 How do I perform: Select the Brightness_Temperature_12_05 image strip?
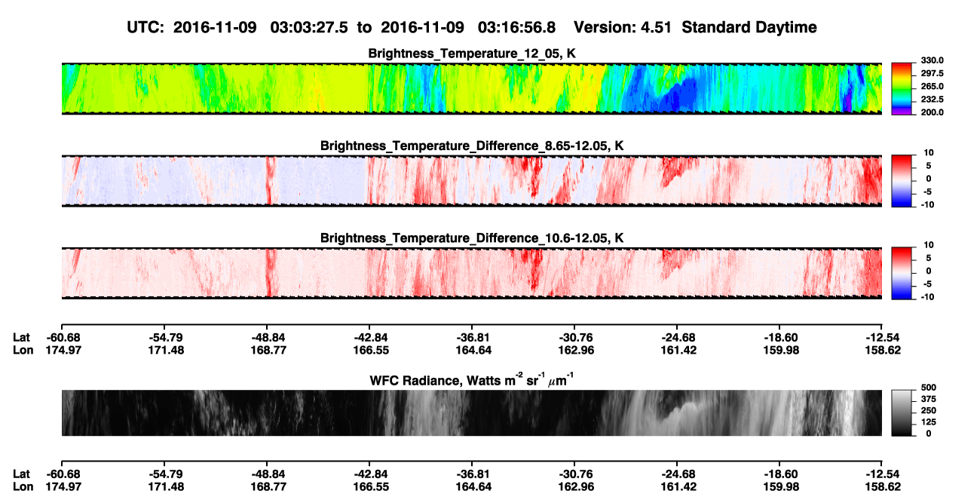tap(471, 89)
